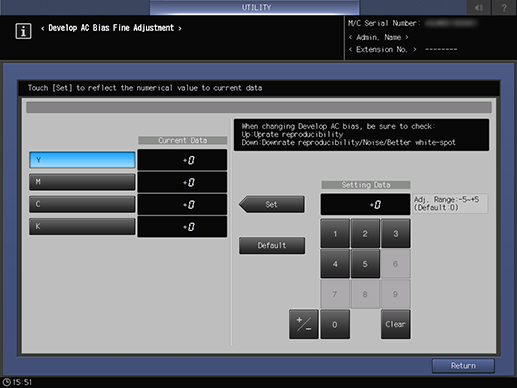Click the M current data value
This screenshot has height=388, width=517.
point(182,182)
